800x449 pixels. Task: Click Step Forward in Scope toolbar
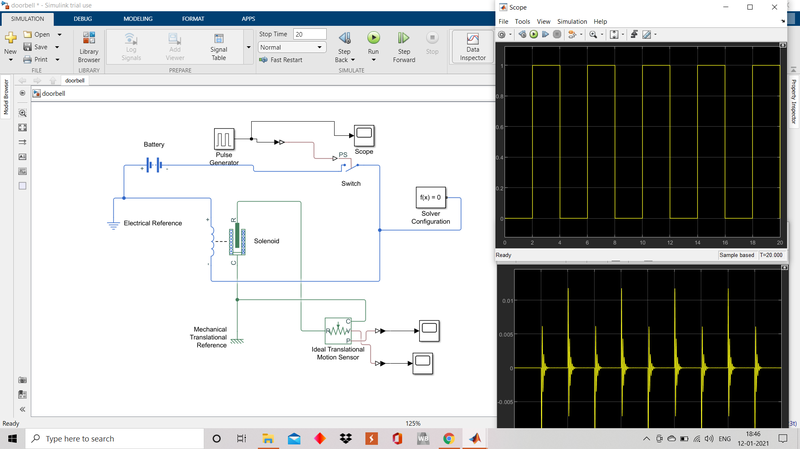545,35
